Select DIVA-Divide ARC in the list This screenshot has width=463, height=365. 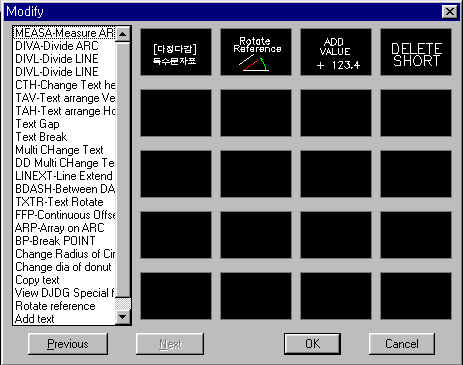[x=65, y=46]
